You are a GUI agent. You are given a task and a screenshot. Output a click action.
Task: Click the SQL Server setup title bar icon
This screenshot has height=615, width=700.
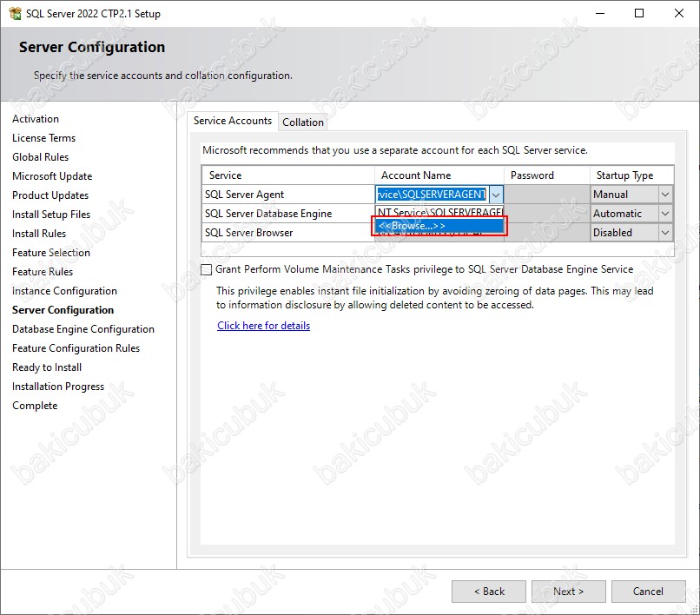click(15, 13)
